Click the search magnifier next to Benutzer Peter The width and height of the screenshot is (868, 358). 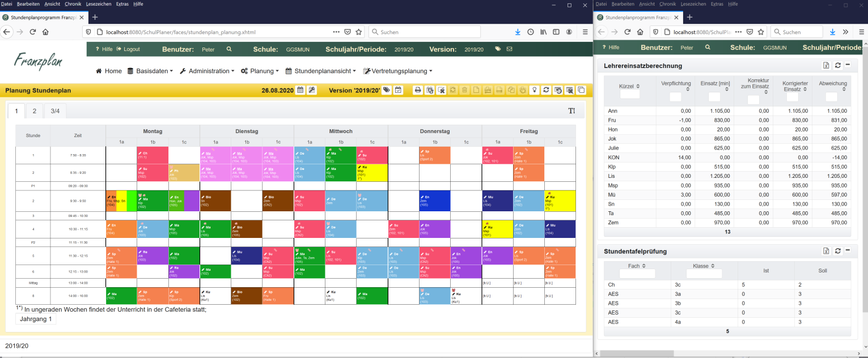tap(229, 49)
